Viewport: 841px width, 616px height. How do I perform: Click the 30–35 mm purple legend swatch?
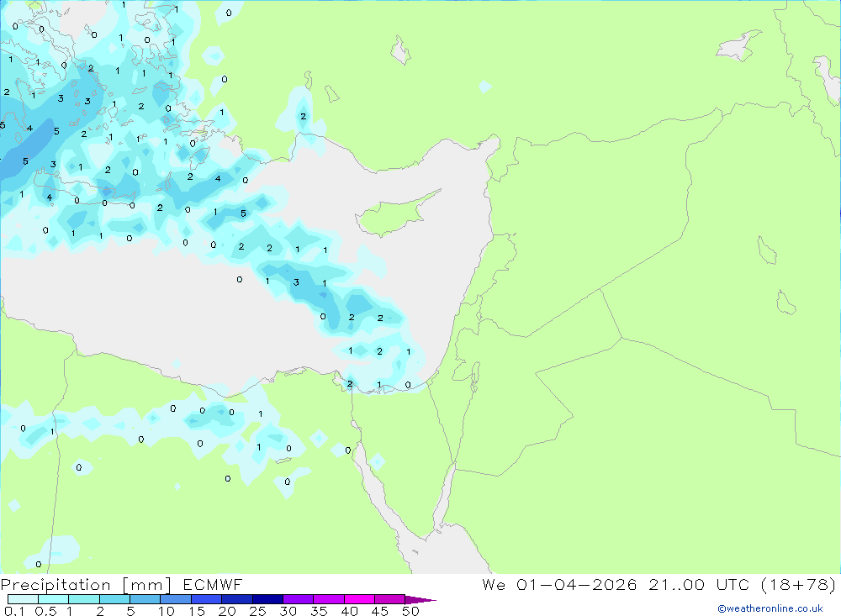click(298, 599)
